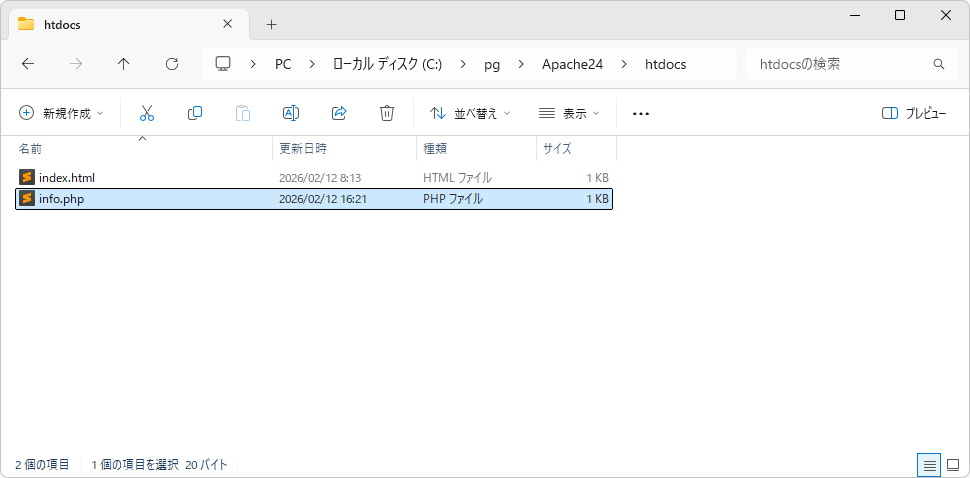This screenshot has width=970, height=478.
Task: Click the Cut scissors icon
Action: click(x=147, y=113)
